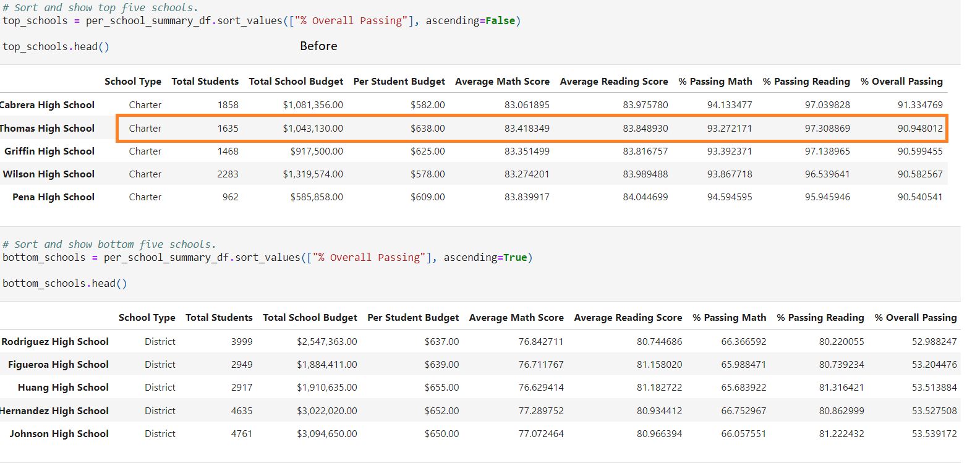The image size is (980, 463).
Task: Click the top table's Total School Budget header
Action: pyautogui.click(x=296, y=82)
